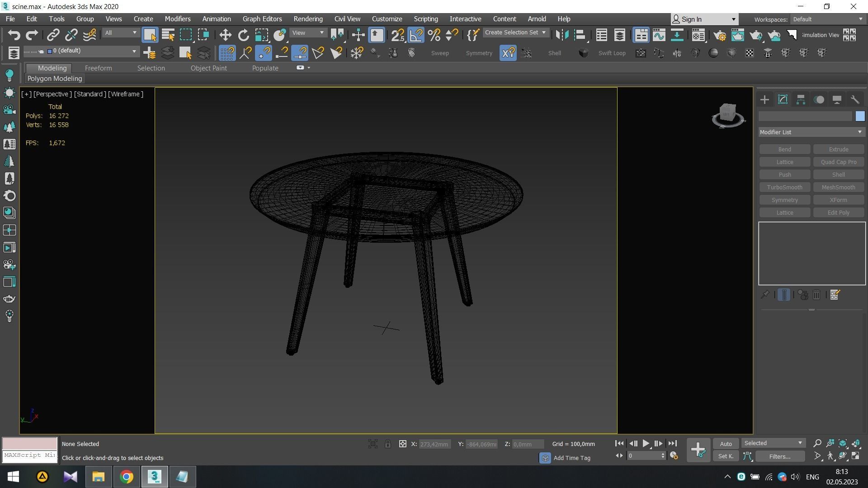Open Chrome from the Windows taskbar
The width and height of the screenshot is (868, 488).
pos(127,477)
